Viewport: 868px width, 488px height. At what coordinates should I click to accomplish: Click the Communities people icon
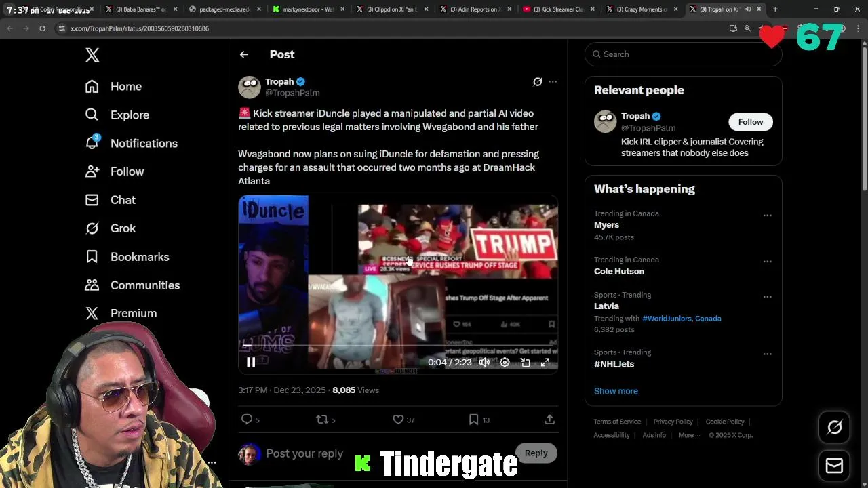92,285
